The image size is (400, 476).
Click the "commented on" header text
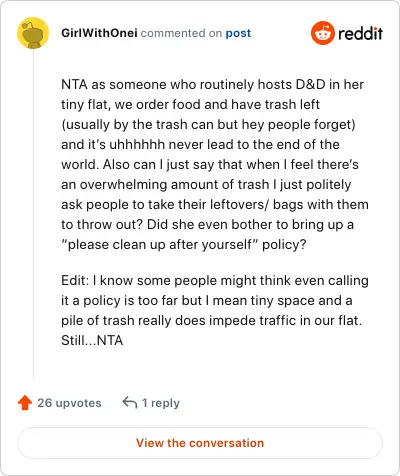181,33
